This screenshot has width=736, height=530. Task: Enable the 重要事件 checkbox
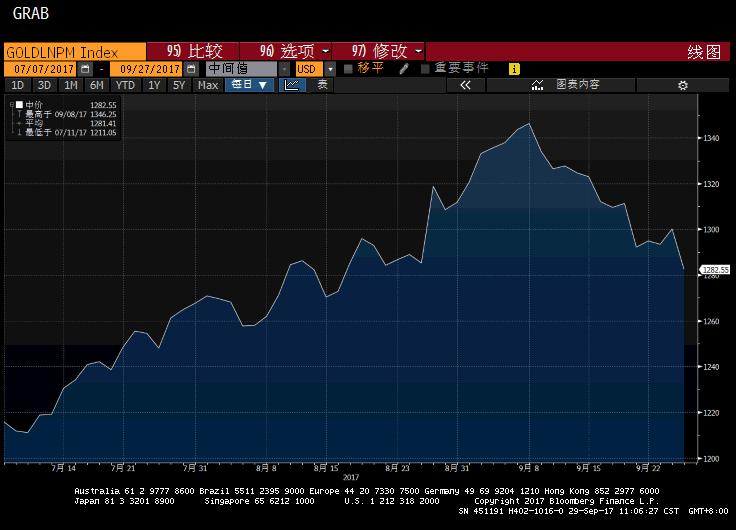point(426,69)
